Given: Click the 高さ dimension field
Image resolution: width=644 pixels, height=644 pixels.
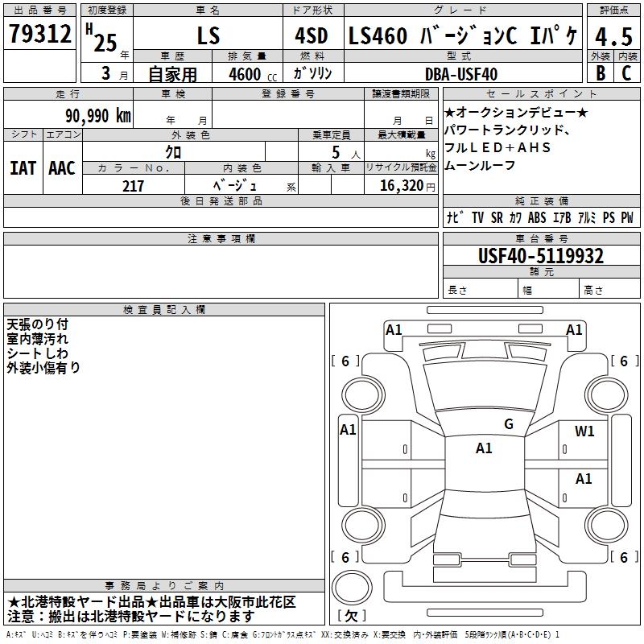Looking at the screenshot, I should (x=610, y=290).
